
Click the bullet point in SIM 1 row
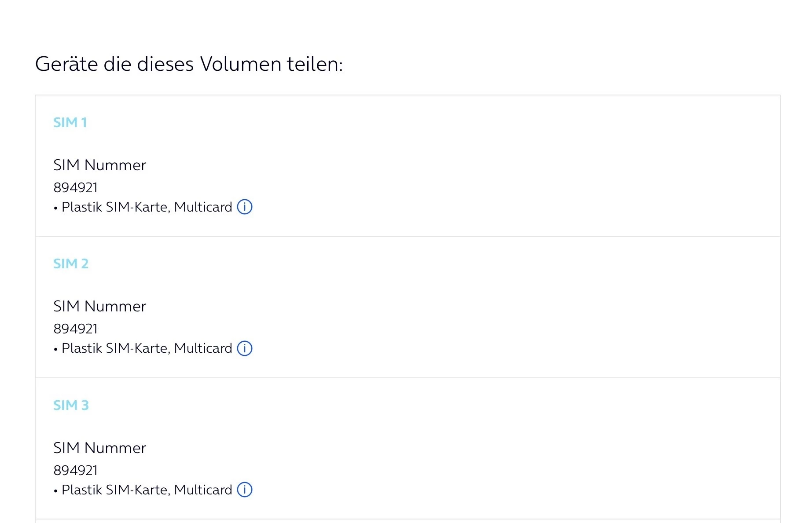coord(56,208)
